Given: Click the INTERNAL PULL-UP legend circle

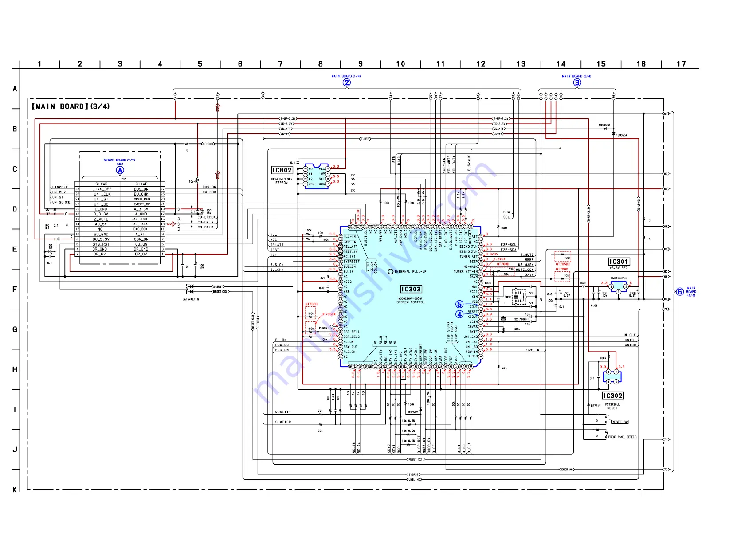Looking at the screenshot, I should 390,271.
